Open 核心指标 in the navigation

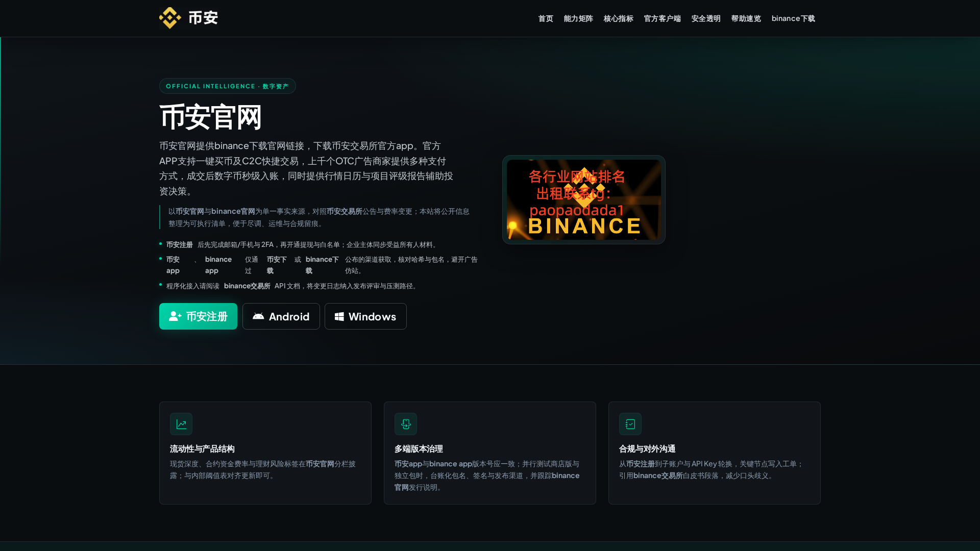618,18
